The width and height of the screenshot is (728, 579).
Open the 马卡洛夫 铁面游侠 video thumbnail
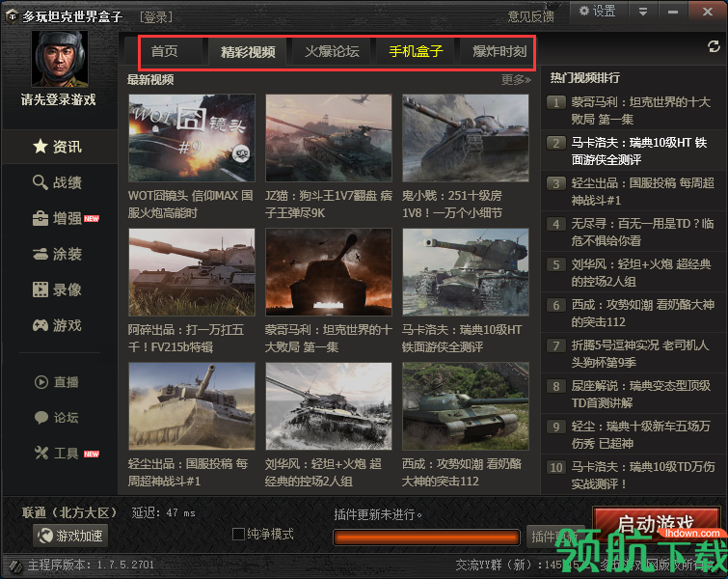466,272
